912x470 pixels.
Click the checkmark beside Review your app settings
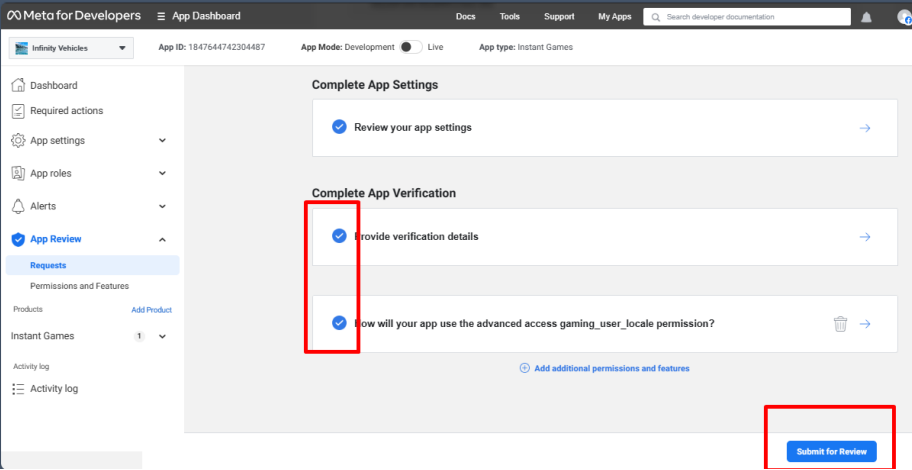339,127
